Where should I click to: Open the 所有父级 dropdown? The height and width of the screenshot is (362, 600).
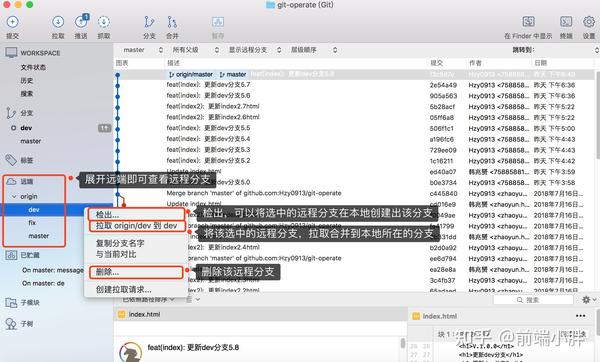pyautogui.click(x=195, y=50)
